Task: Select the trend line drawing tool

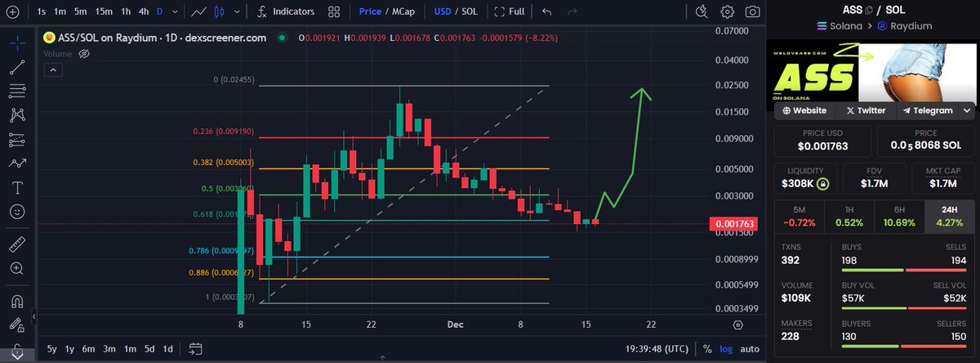Action: point(17,66)
